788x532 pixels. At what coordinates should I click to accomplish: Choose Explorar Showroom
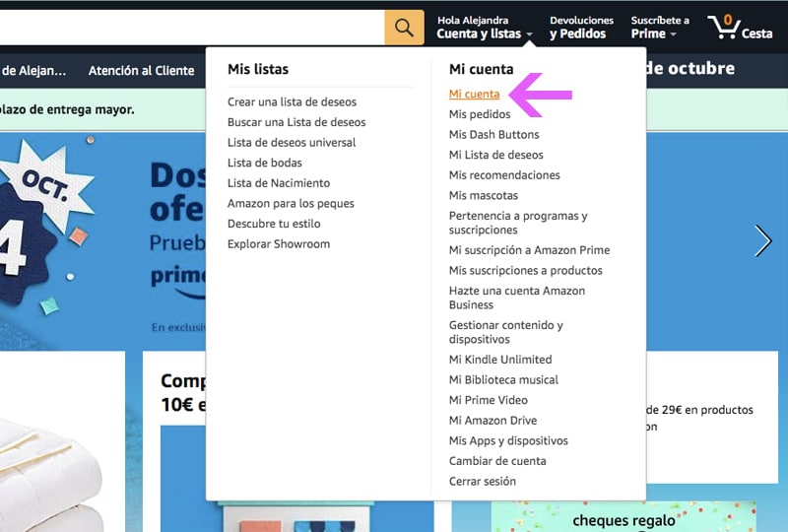279,244
